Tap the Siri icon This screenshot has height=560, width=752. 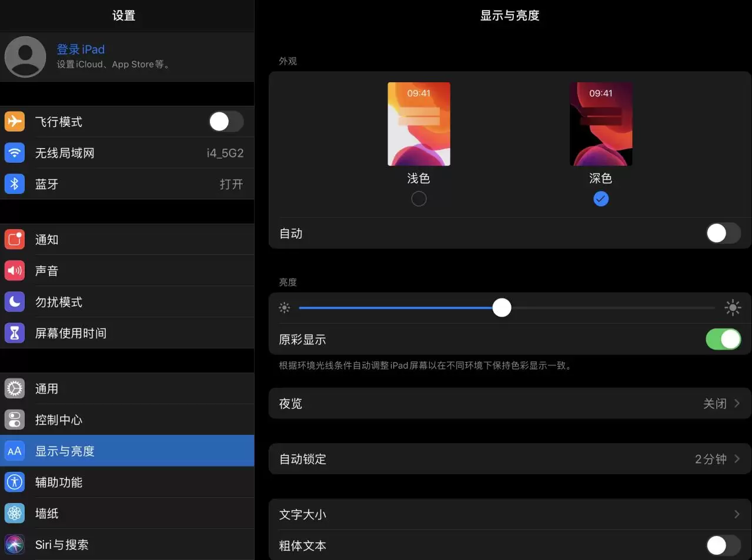point(15,544)
